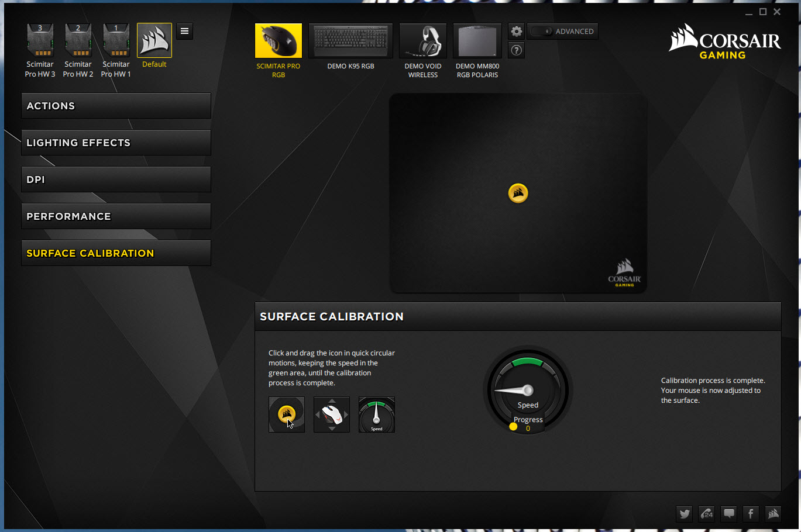Viewport: 801px width, 532px height.
Task: Click the Corsair Gaming logo
Action: [x=725, y=42]
